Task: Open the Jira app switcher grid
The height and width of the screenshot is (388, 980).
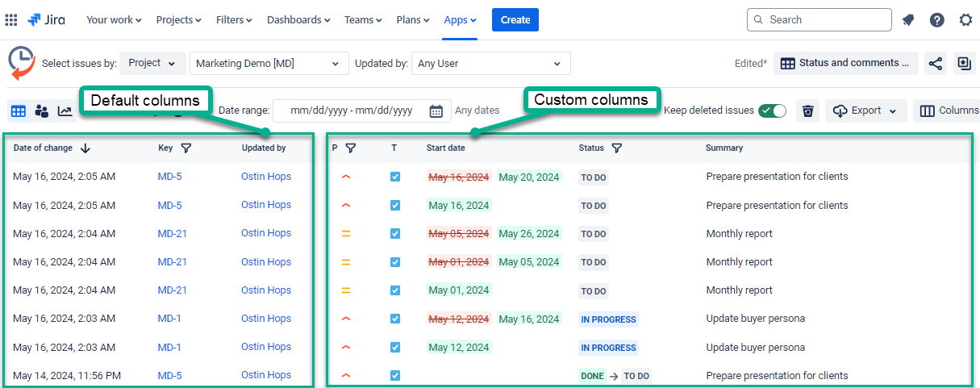Action: (x=11, y=19)
